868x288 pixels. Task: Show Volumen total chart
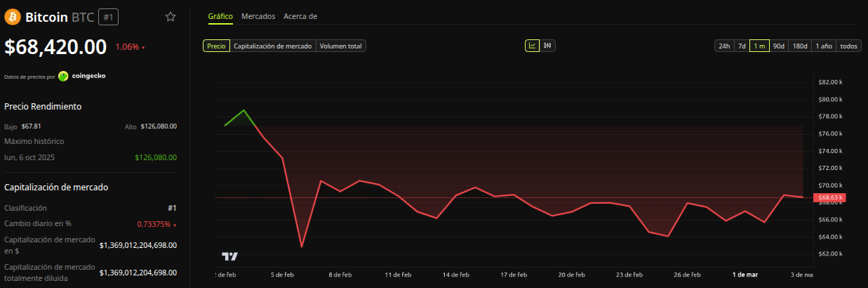[341, 46]
